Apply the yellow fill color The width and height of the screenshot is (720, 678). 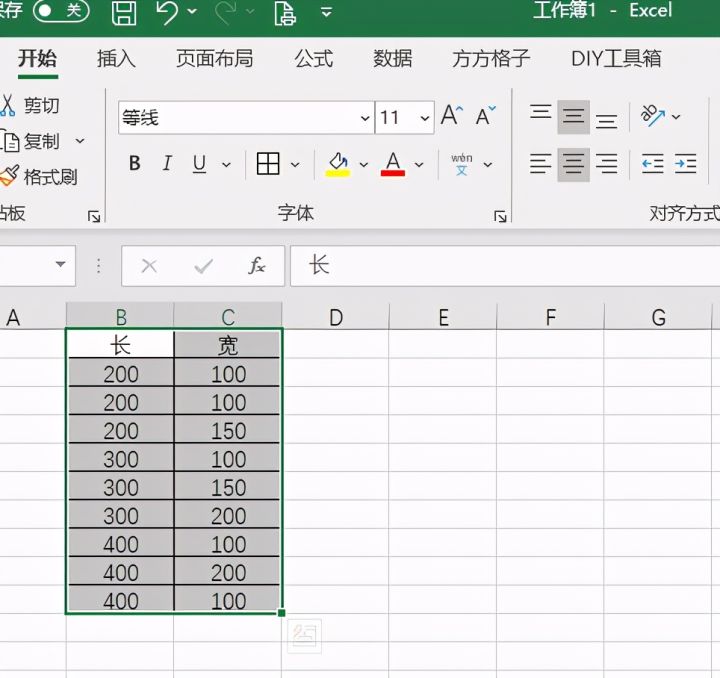[338, 164]
